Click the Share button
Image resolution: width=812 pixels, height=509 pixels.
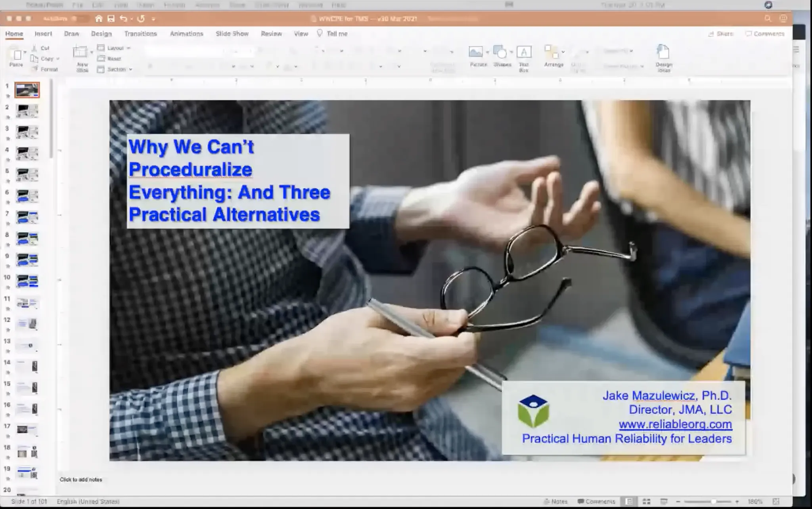tap(721, 34)
